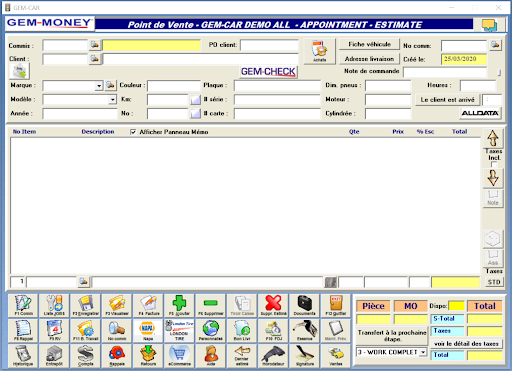512x371 pixels.
Task: Create invoice with F4 Facture icon
Action: (x=148, y=305)
